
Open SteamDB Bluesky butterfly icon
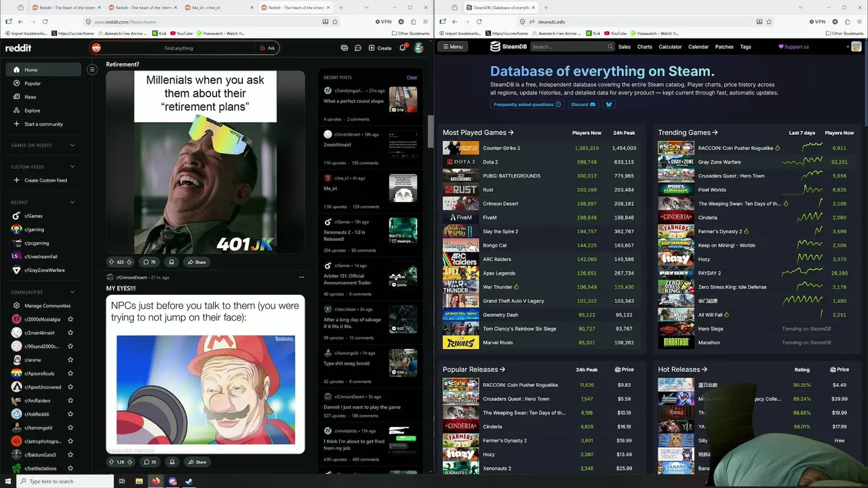pyautogui.click(x=608, y=104)
